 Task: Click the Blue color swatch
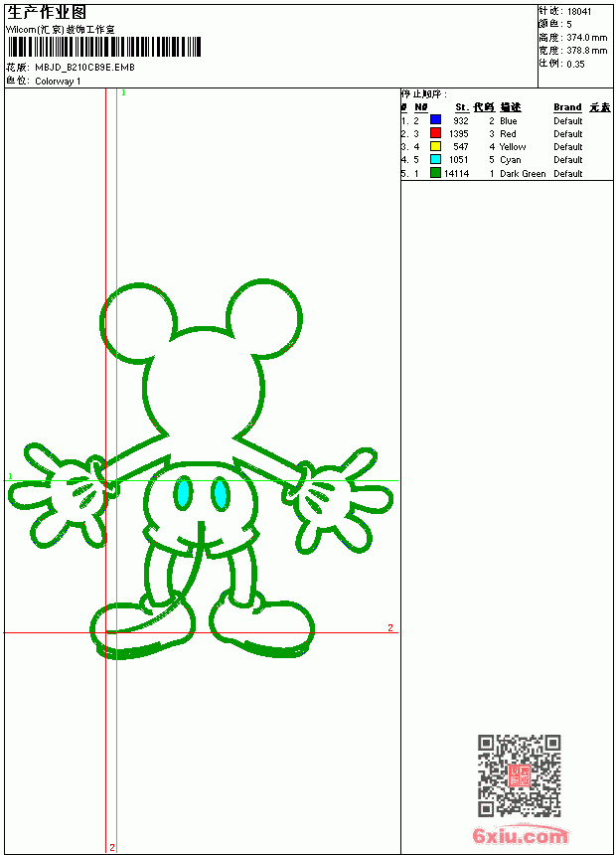(x=435, y=119)
